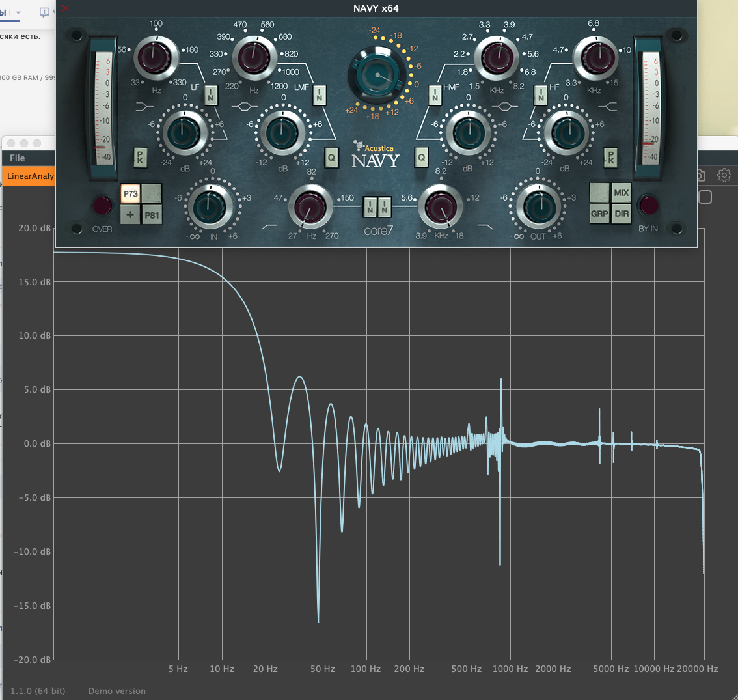The height and width of the screenshot is (700, 738).
Task: Click the camera snapshot icon
Action: click(701, 176)
